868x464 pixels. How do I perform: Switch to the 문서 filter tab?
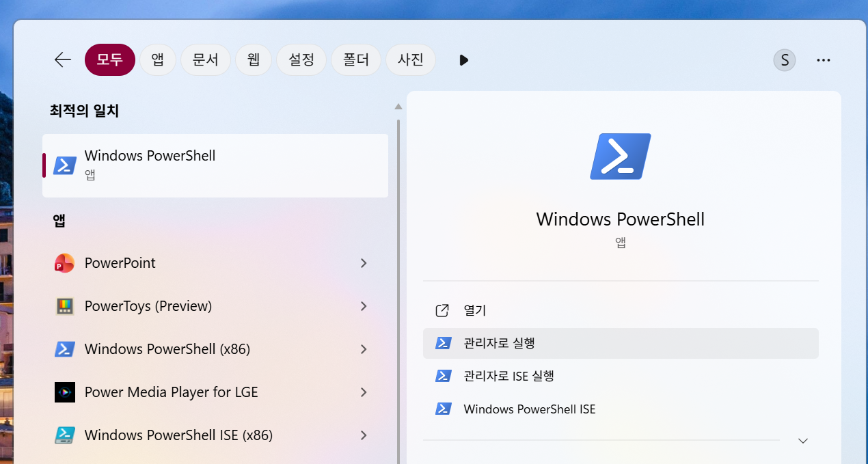pos(205,60)
